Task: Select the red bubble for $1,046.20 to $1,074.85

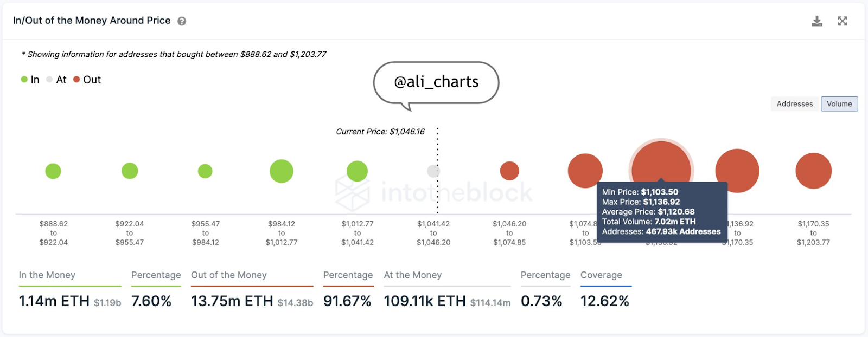Action: point(509,171)
